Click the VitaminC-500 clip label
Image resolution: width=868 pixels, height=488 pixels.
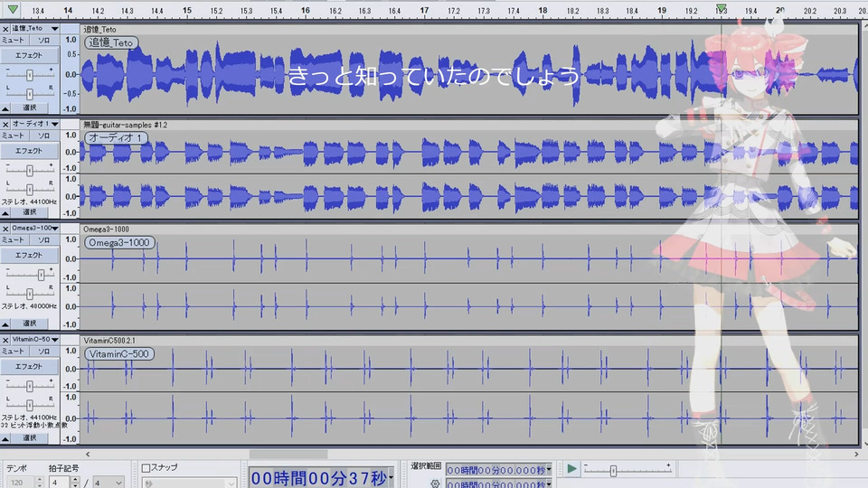[119, 353]
